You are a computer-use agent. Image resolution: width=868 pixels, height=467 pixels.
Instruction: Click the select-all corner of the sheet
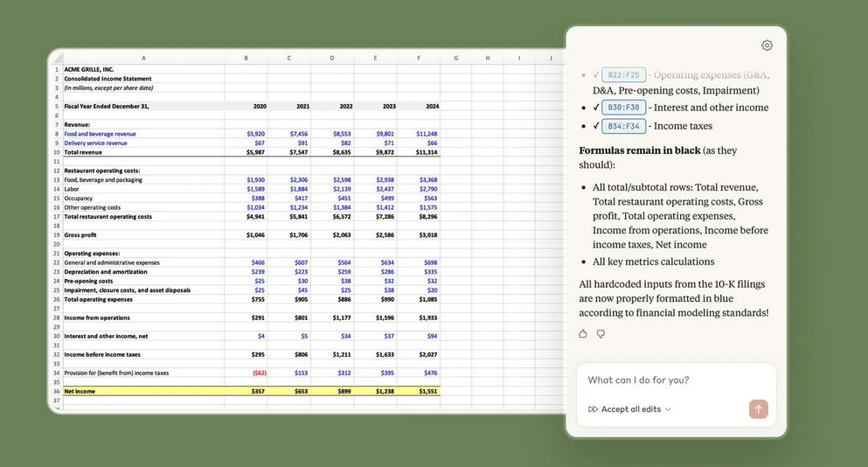[57, 58]
